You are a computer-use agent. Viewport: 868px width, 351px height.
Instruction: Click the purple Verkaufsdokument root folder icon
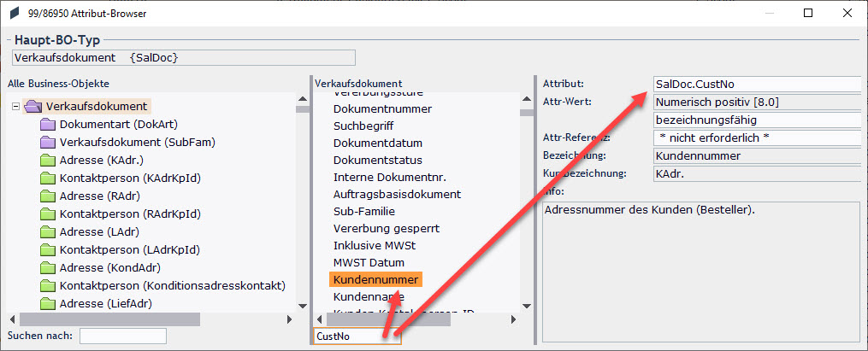33,106
